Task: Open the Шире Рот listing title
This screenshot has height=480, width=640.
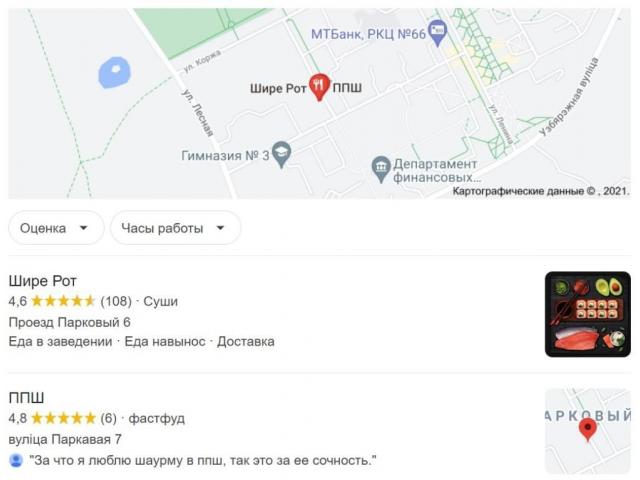Action: (x=42, y=281)
